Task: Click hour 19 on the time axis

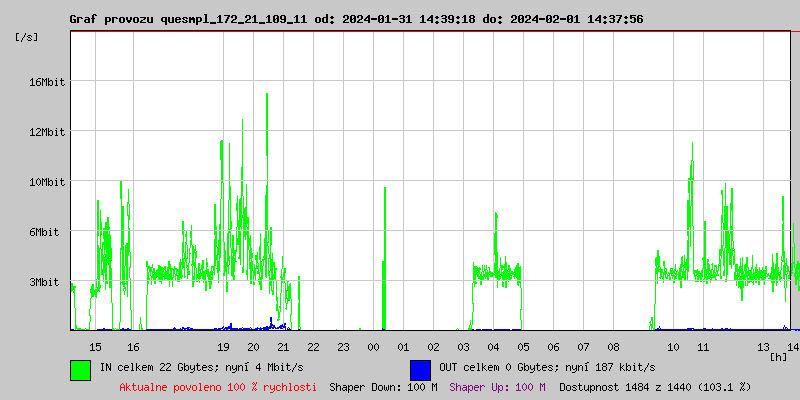Action: [x=223, y=347]
